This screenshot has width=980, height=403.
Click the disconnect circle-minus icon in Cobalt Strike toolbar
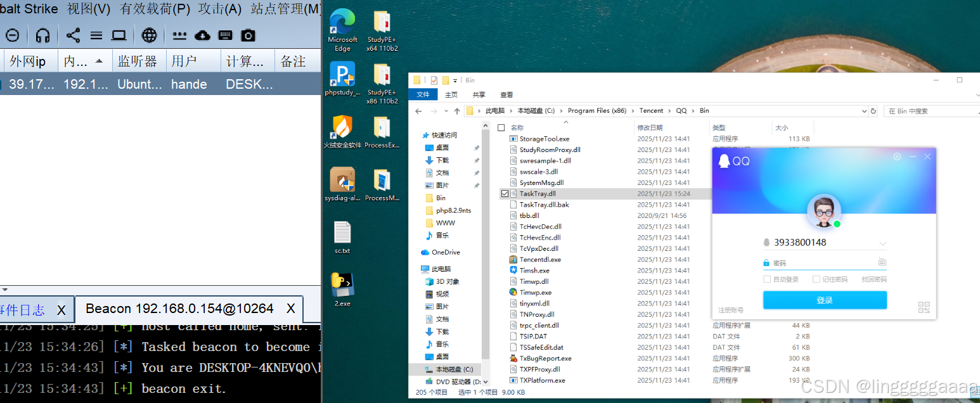(x=13, y=35)
